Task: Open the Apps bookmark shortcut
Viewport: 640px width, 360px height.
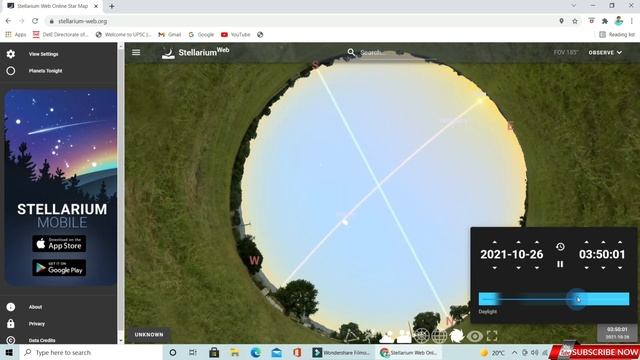Action: pos(16,35)
